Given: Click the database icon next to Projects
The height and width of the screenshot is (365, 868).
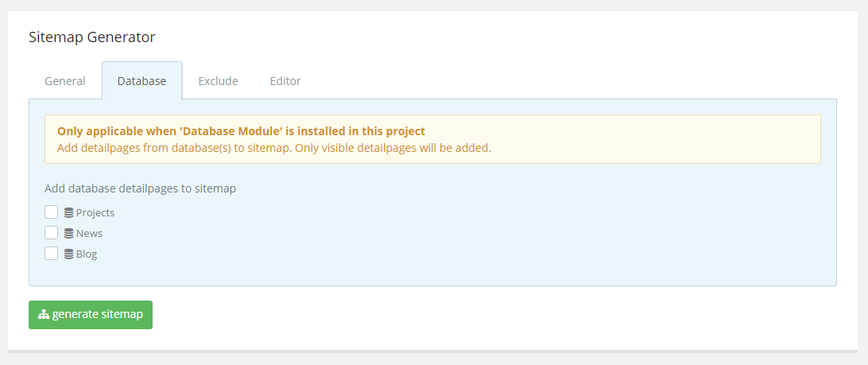Looking at the screenshot, I should [68, 212].
